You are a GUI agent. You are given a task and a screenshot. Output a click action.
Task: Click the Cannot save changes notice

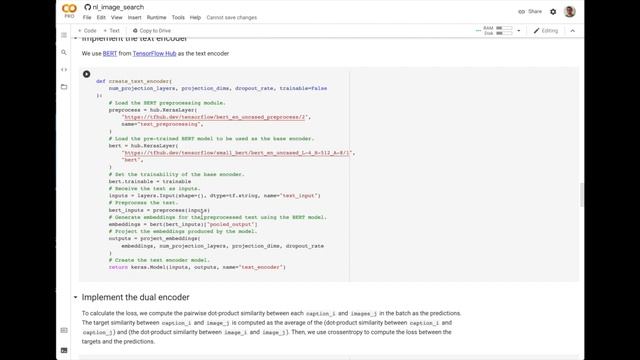click(x=231, y=18)
